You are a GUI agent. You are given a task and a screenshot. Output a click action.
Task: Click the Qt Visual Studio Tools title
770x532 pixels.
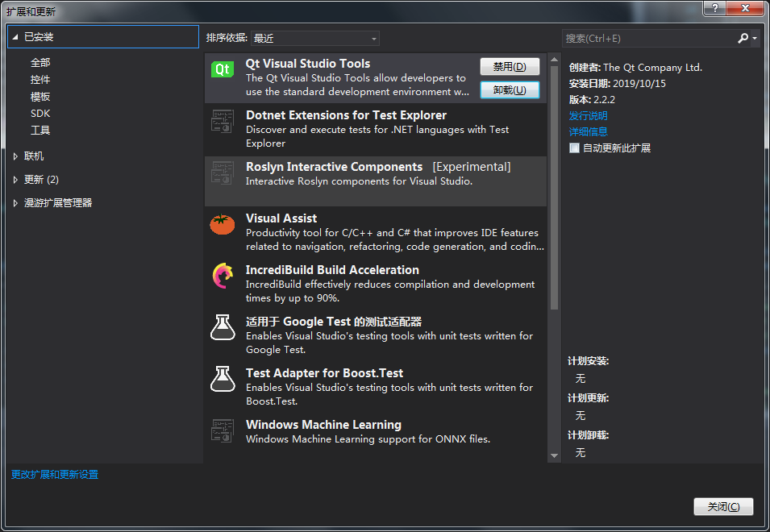308,64
